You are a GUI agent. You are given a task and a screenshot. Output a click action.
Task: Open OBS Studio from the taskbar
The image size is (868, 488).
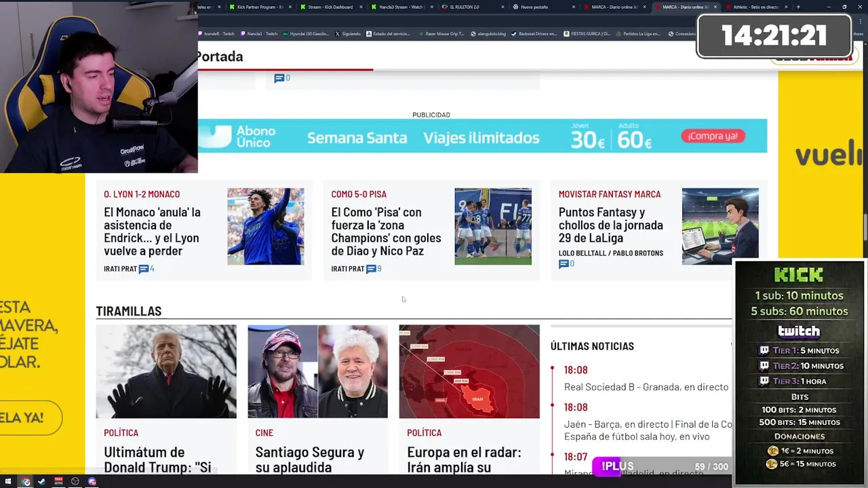tap(75, 482)
